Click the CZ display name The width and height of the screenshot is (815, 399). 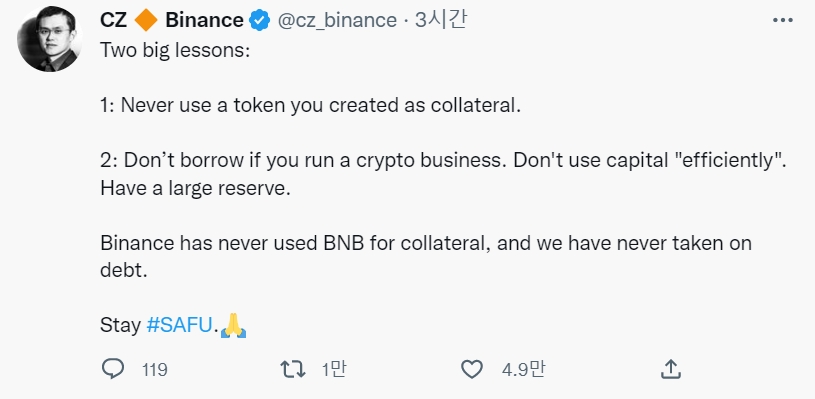[x=113, y=20]
